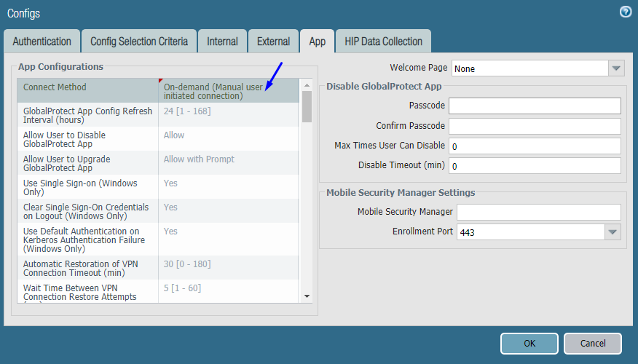Confirm with the OK button
Viewport: 638px width, 364px height.
529,344
